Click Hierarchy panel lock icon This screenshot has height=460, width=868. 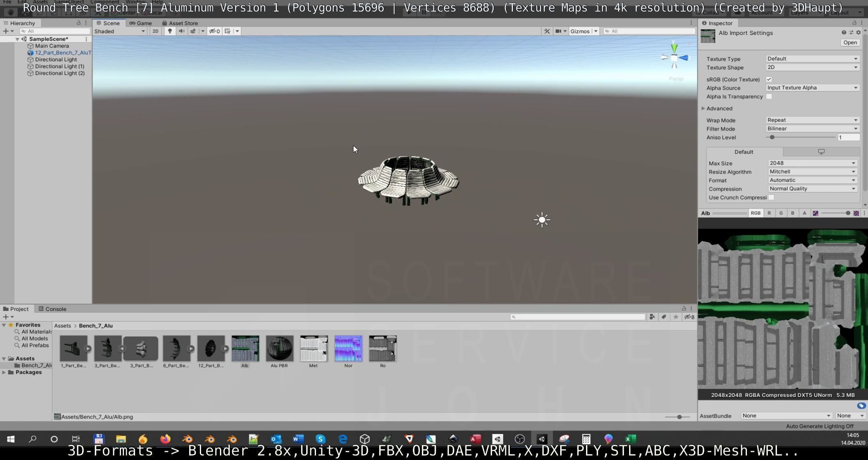78,23
